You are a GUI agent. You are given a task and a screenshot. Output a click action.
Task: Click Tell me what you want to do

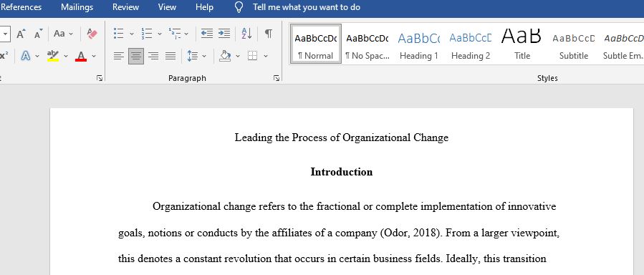click(x=307, y=7)
